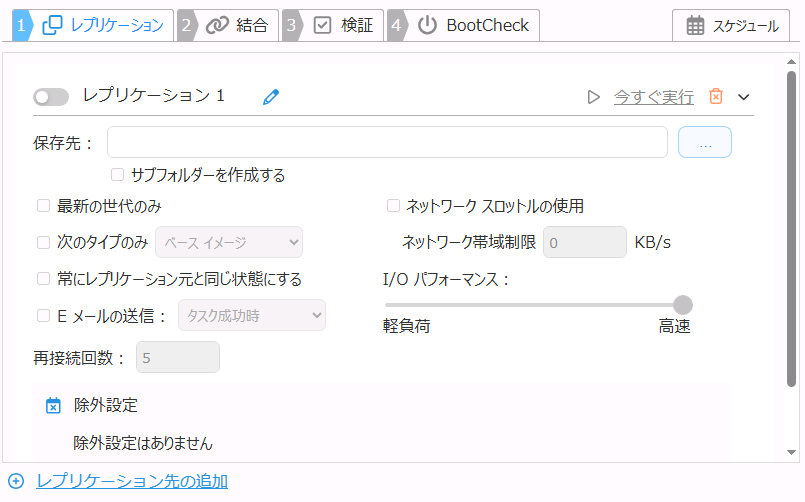Open the タスク成功時 email dropdown

coord(251,316)
